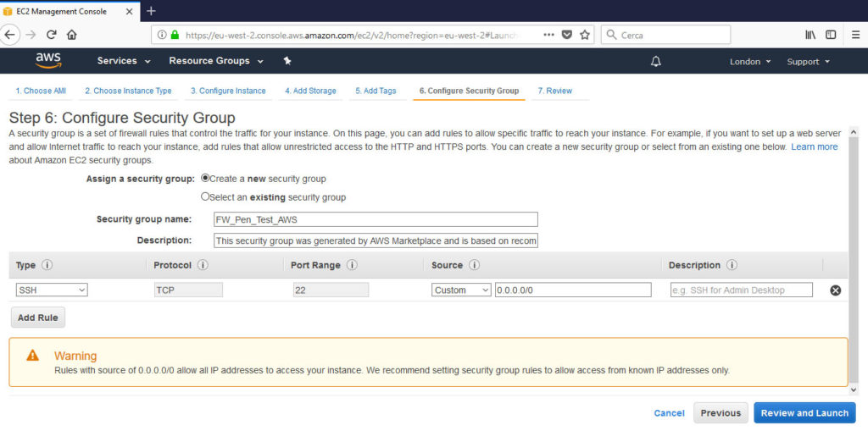Select Create a new security group option
The width and height of the screenshot is (868, 431).
coord(205,179)
